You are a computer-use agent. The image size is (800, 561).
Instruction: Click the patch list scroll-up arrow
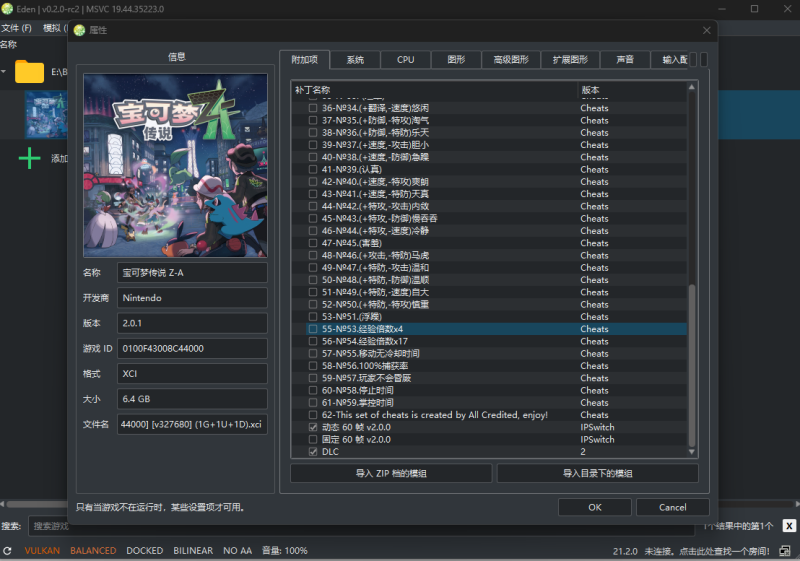692,87
